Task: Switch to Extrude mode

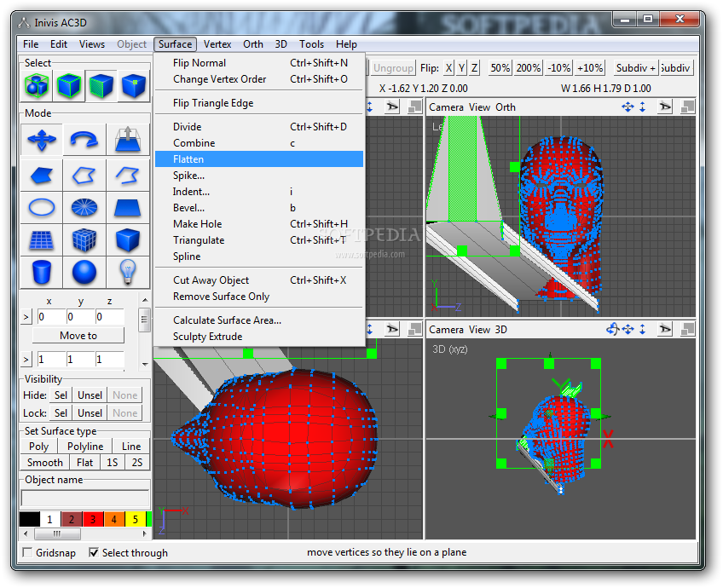Action: [128, 139]
